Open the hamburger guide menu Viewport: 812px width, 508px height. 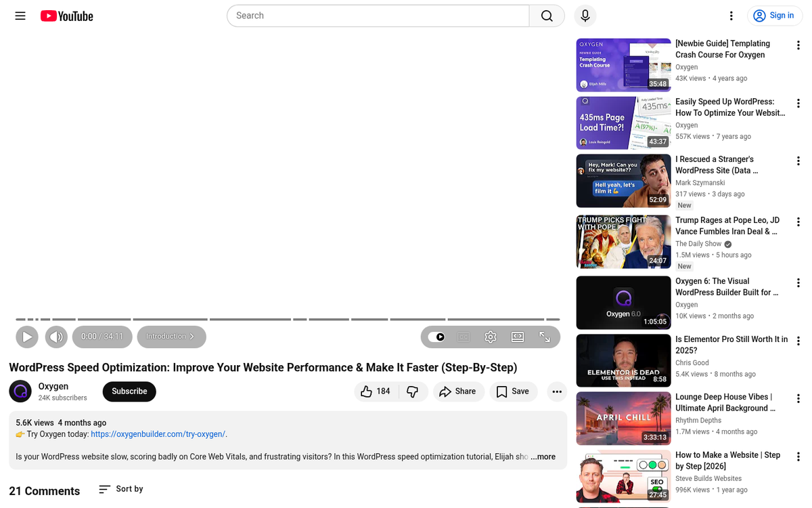pos(20,16)
